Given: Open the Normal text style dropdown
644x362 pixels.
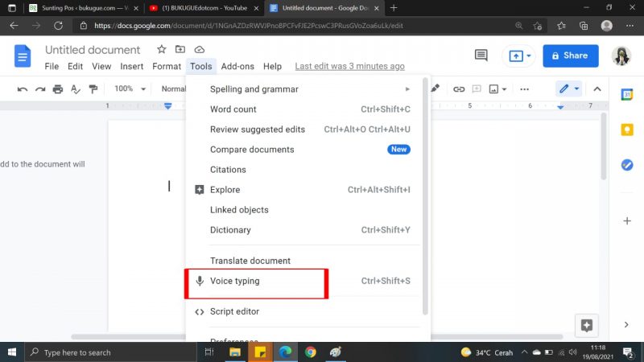Looking at the screenshot, I should 173,88.
